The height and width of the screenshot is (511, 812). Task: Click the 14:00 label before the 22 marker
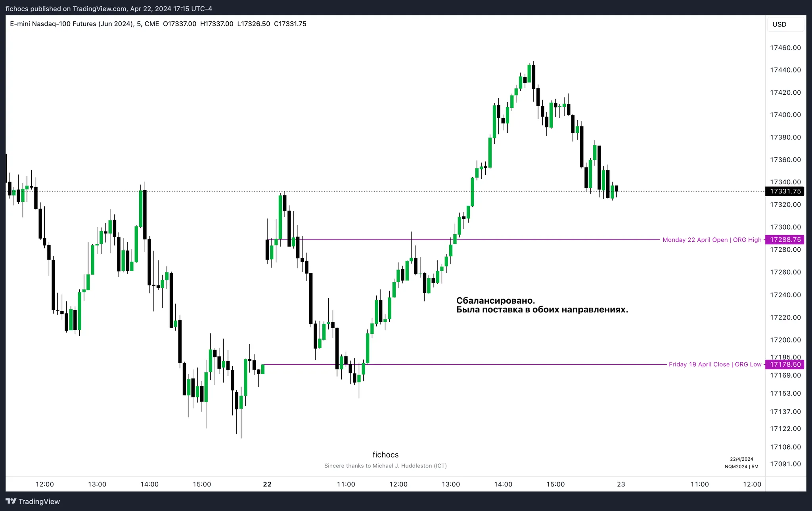click(x=149, y=484)
